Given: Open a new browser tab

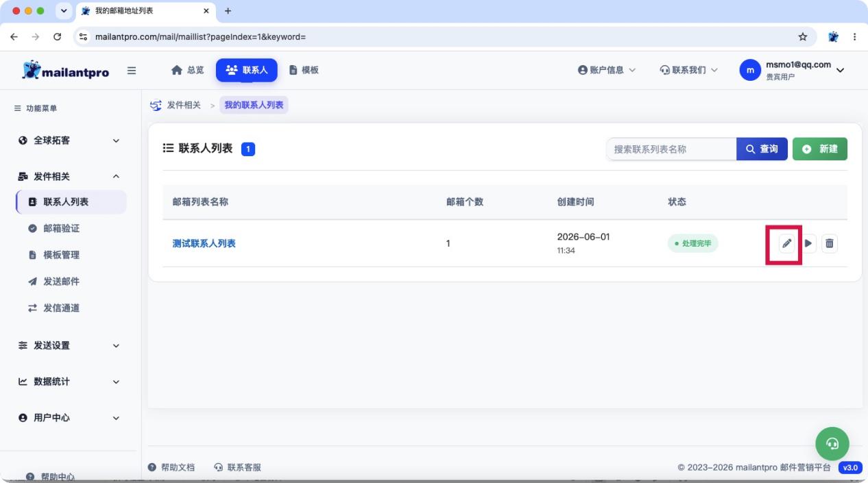Looking at the screenshot, I should pyautogui.click(x=228, y=11).
